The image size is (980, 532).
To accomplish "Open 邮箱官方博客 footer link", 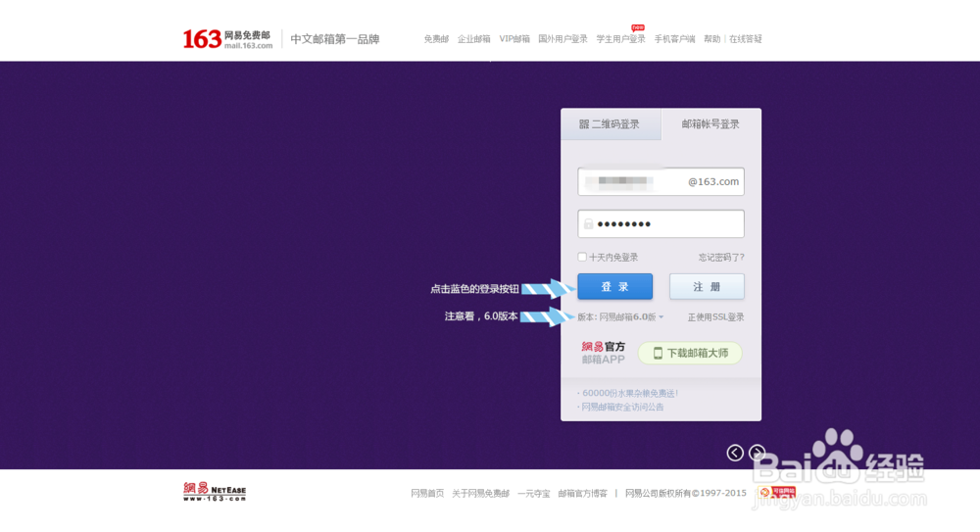I will click(582, 493).
